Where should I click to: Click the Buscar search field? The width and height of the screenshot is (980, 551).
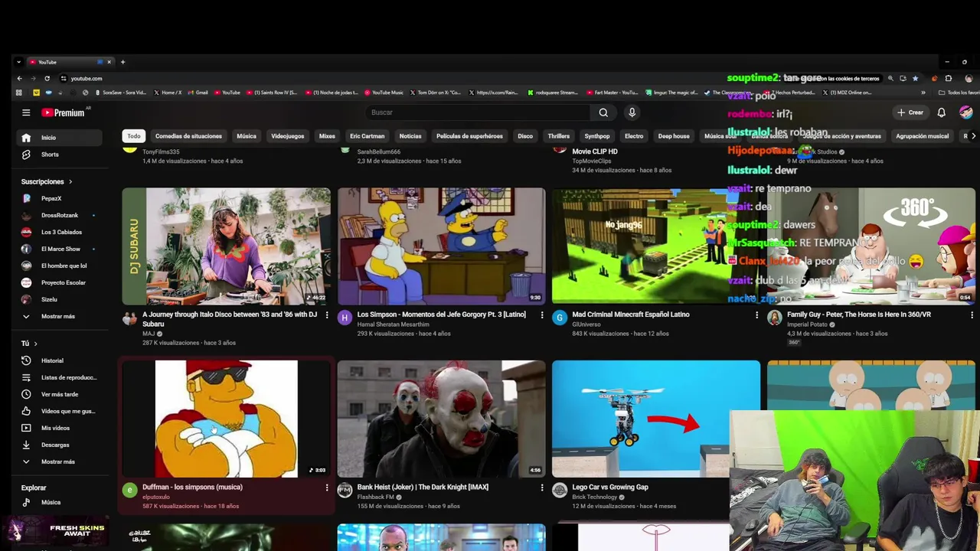coord(478,112)
